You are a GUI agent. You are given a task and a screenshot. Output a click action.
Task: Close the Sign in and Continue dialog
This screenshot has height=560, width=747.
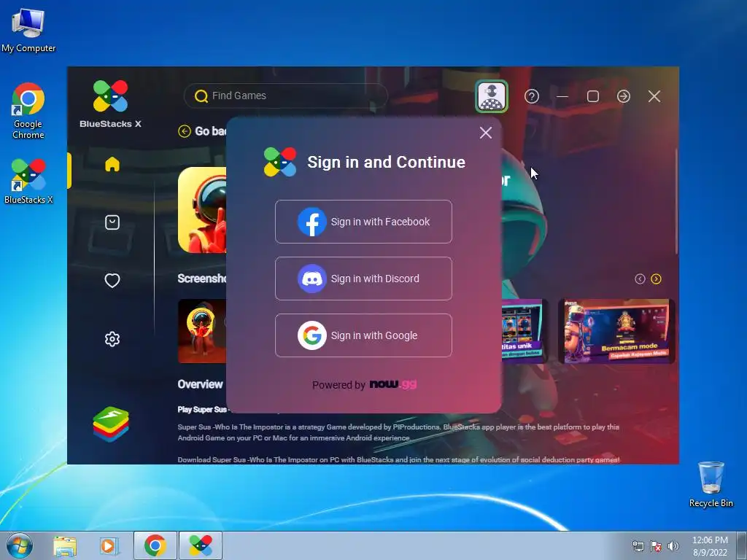pyautogui.click(x=485, y=133)
